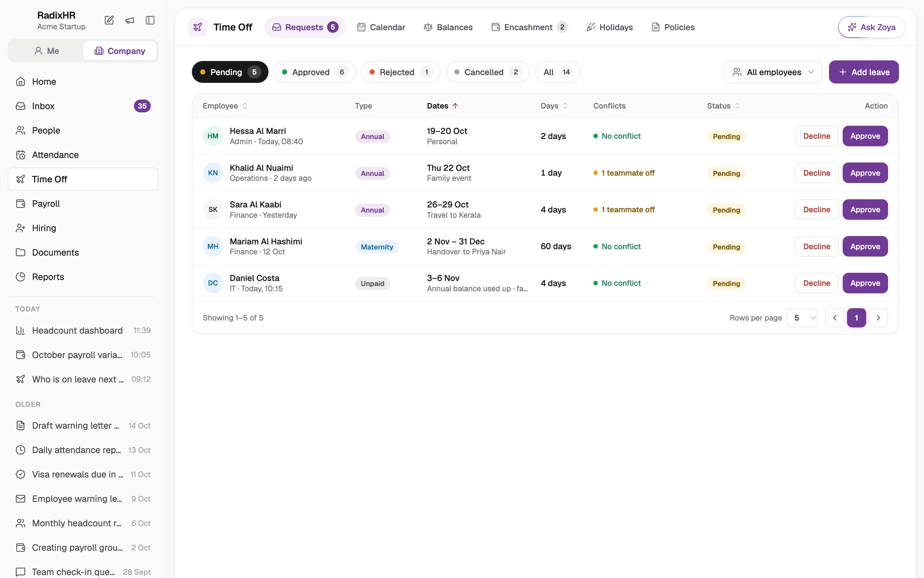Click the Add leave button
The image size is (924, 578).
pyautogui.click(x=864, y=72)
